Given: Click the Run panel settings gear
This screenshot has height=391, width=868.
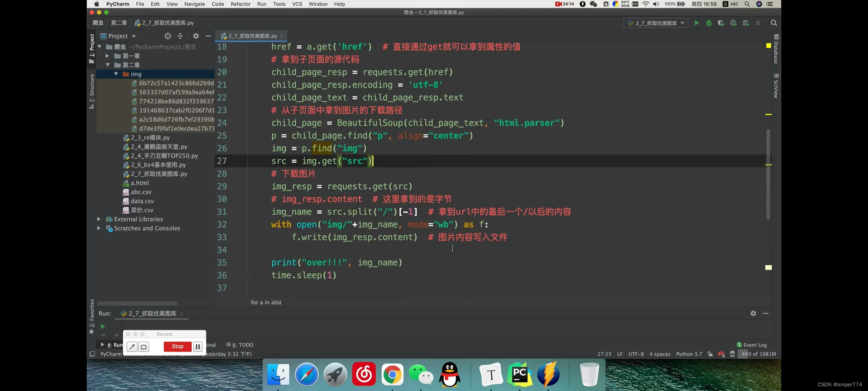Looking at the screenshot, I should tap(753, 314).
